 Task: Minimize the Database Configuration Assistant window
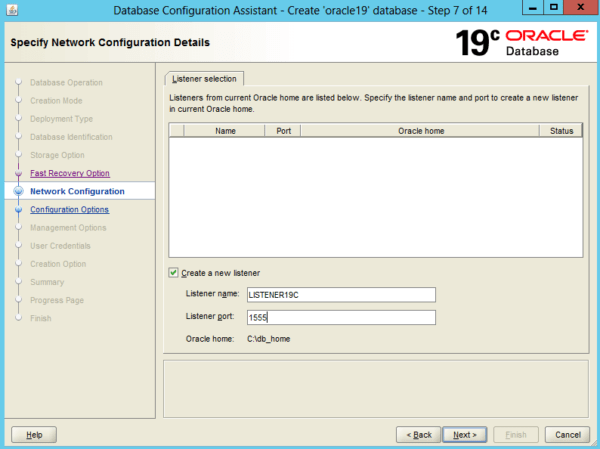[533, 7]
